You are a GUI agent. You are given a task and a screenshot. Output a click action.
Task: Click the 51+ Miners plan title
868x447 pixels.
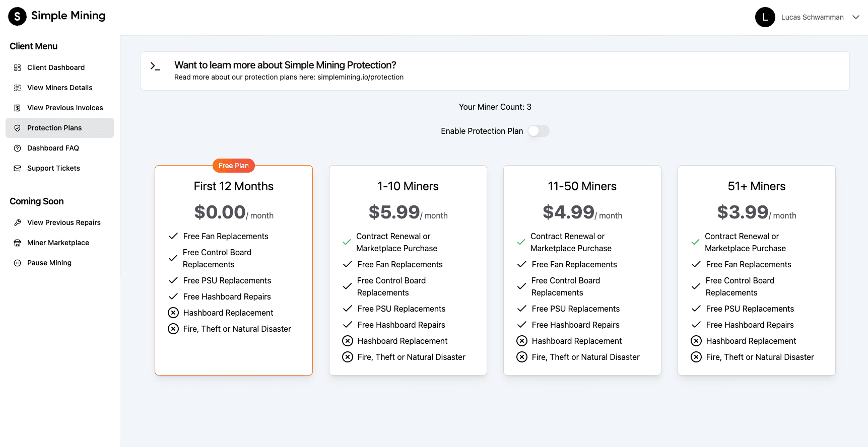point(757,186)
